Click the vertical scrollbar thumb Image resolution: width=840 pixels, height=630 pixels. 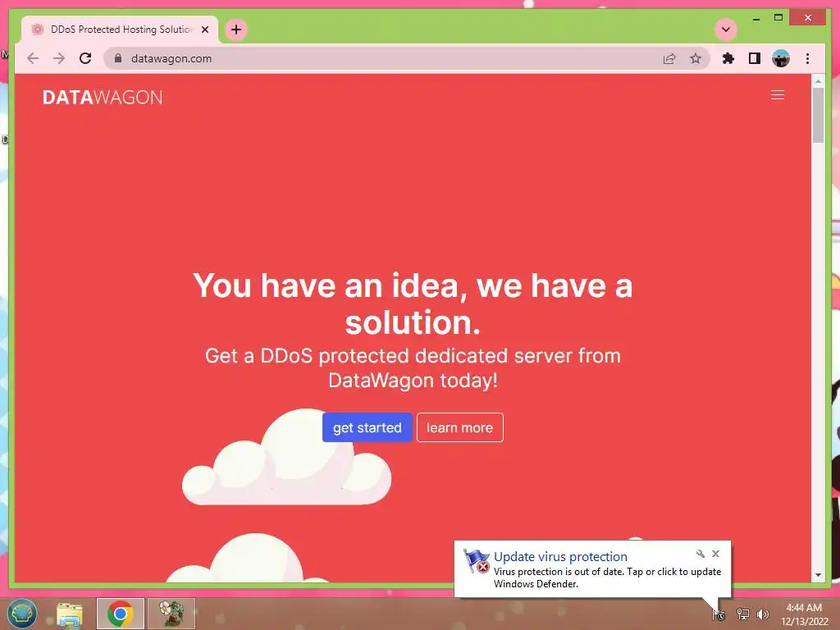[x=818, y=115]
